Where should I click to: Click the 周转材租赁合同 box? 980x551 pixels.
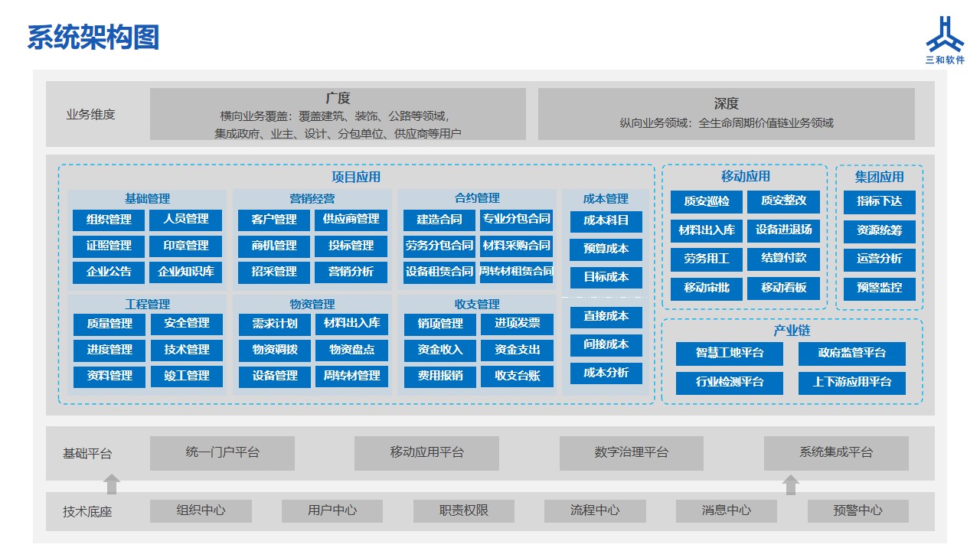pos(517,272)
